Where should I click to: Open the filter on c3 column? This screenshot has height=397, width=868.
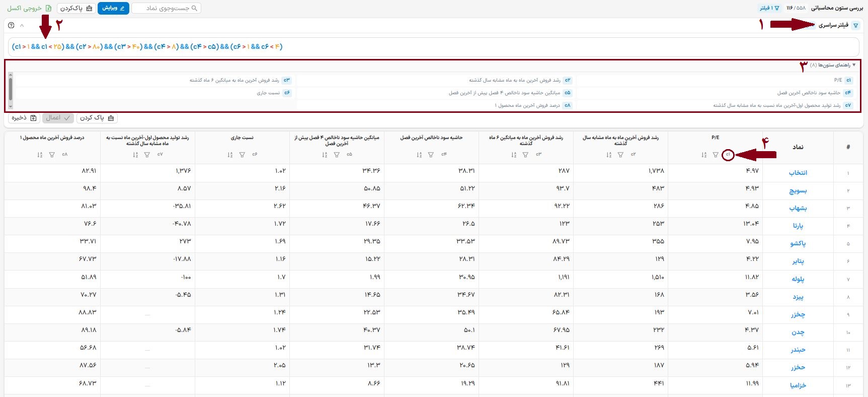point(525,155)
